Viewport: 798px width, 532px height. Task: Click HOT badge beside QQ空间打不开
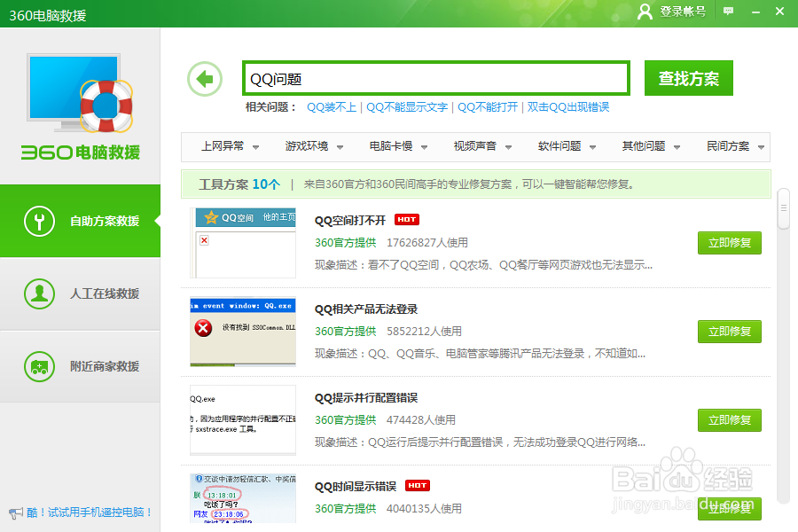pyautogui.click(x=407, y=219)
